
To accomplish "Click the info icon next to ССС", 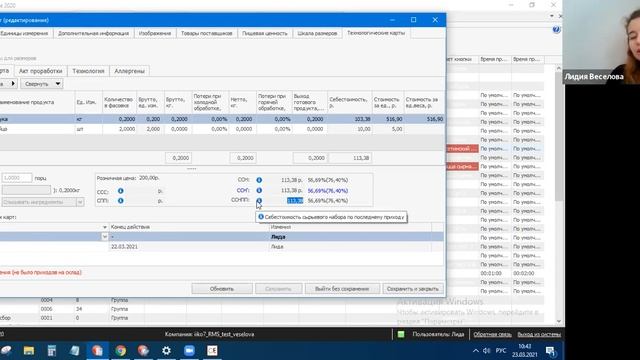I will click(x=120, y=191).
